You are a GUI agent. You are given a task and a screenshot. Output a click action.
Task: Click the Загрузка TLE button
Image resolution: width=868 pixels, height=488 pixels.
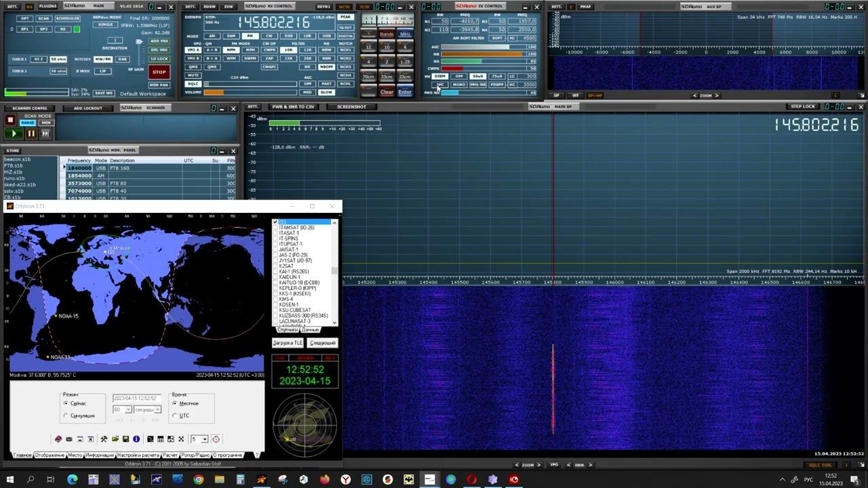coord(288,343)
